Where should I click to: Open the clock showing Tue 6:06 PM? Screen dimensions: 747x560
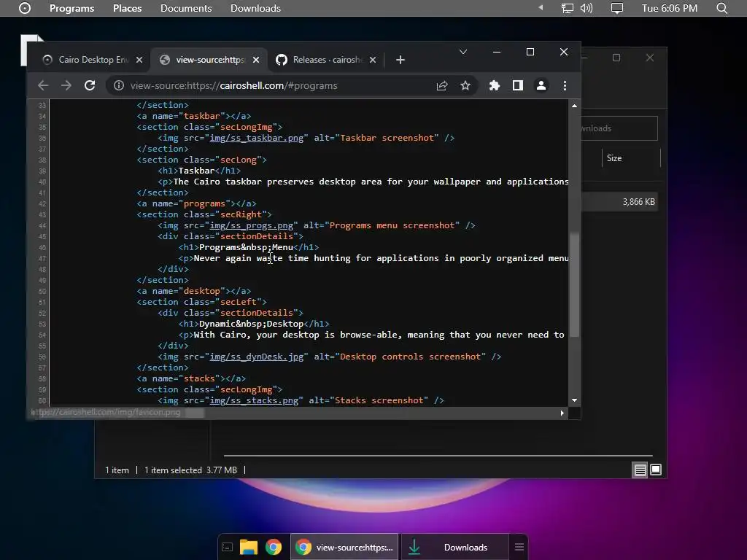(670, 8)
